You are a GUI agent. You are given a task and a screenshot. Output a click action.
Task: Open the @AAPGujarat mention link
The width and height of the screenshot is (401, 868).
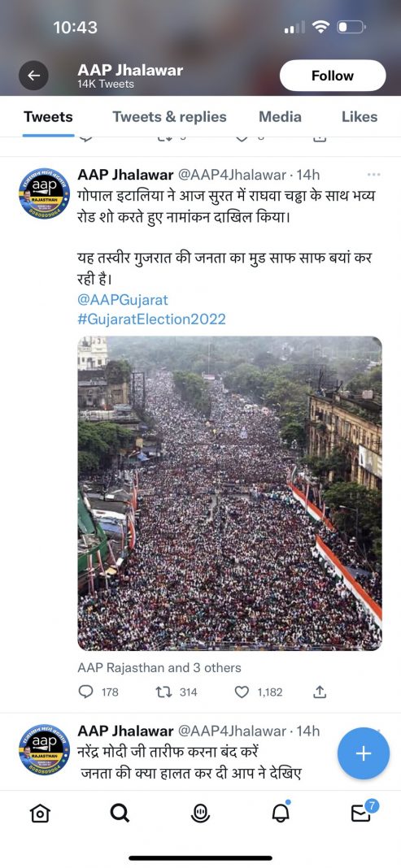click(x=122, y=300)
